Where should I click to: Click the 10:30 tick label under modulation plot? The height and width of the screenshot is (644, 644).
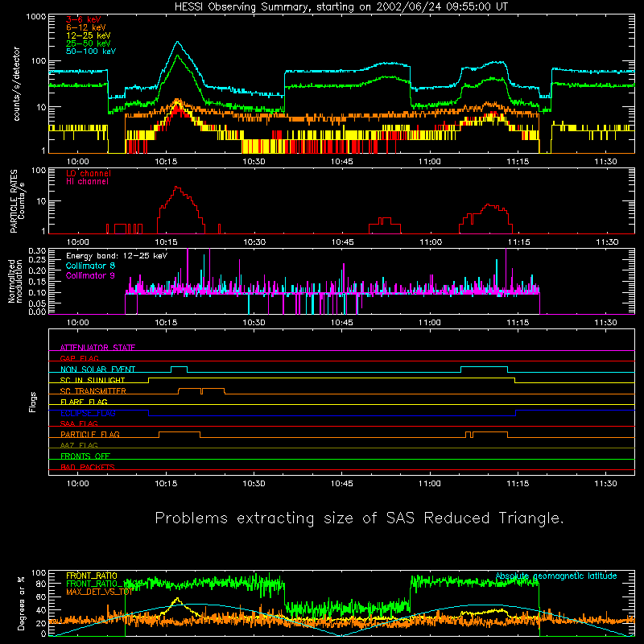[254, 323]
